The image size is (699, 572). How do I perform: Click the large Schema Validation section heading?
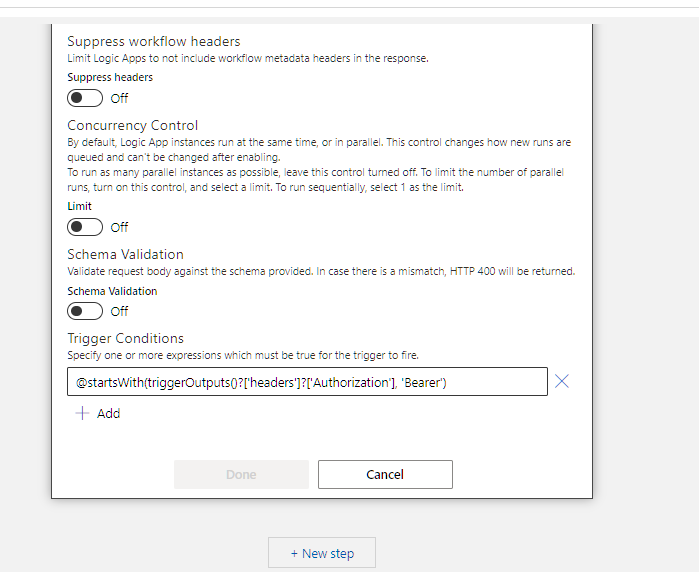pos(125,255)
